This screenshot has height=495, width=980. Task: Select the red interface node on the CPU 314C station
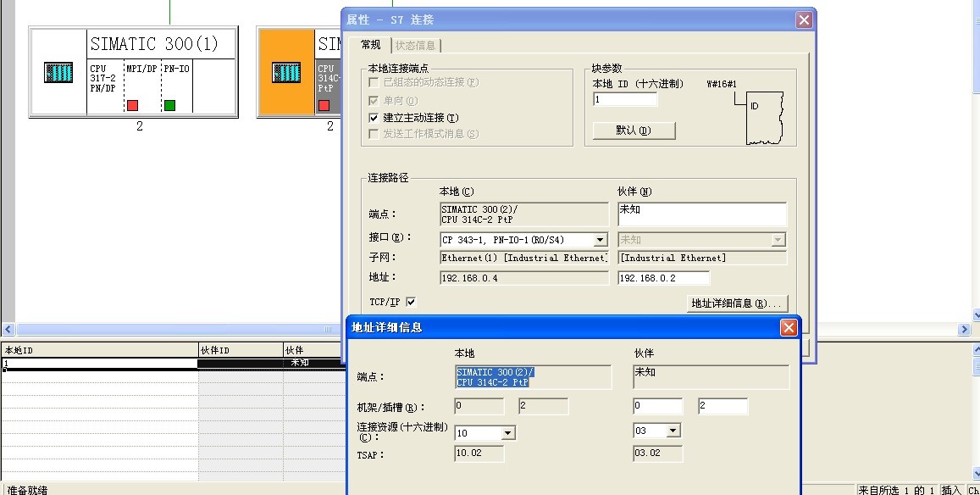tap(324, 105)
